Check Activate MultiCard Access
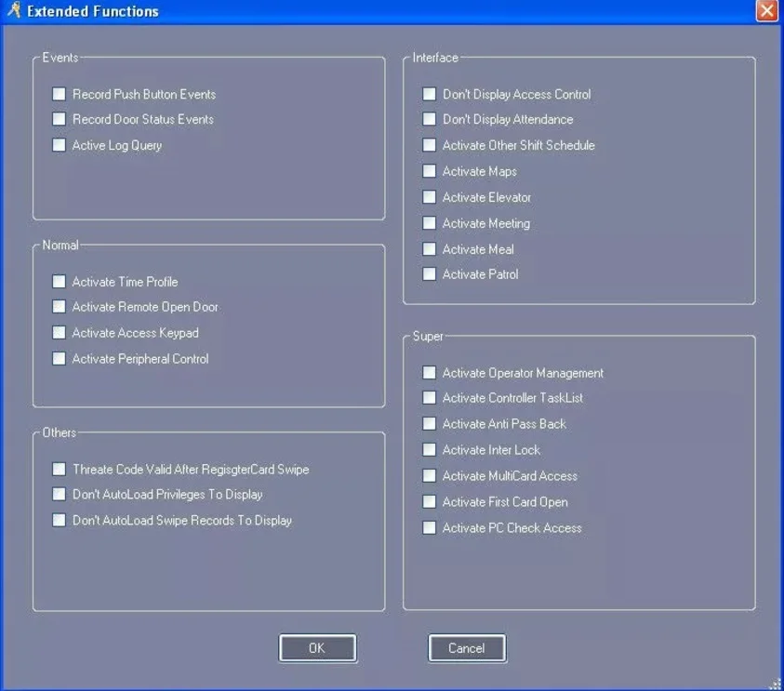Screen dimensions: 784x691 point(429,475)
